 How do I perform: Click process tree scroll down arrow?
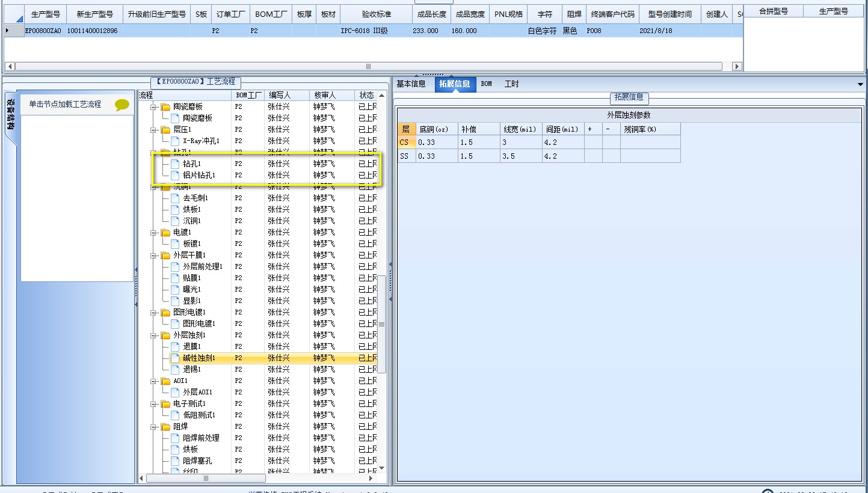pos(381,468)
